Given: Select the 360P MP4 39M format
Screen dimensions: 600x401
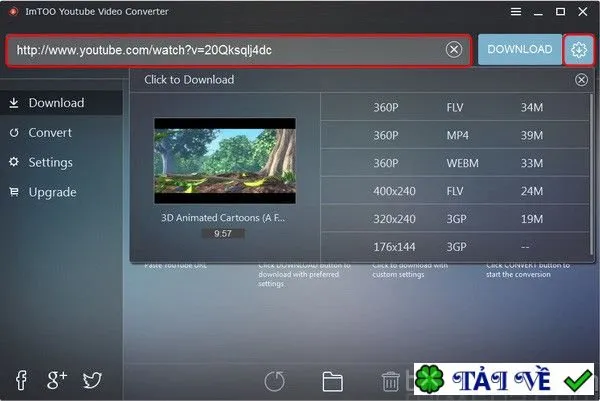Looking at the screenshot, I should tap(455, 135).
